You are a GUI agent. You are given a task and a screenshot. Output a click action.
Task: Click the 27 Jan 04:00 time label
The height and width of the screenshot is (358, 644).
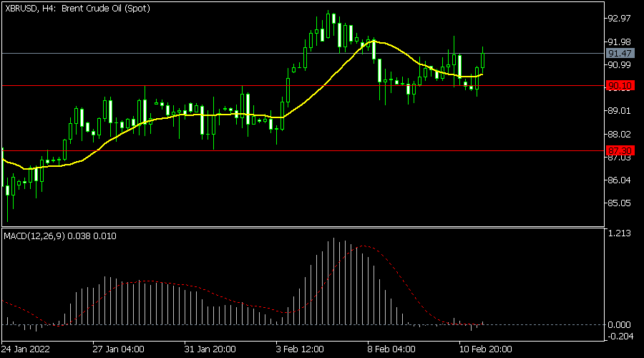tap(118, 349)
